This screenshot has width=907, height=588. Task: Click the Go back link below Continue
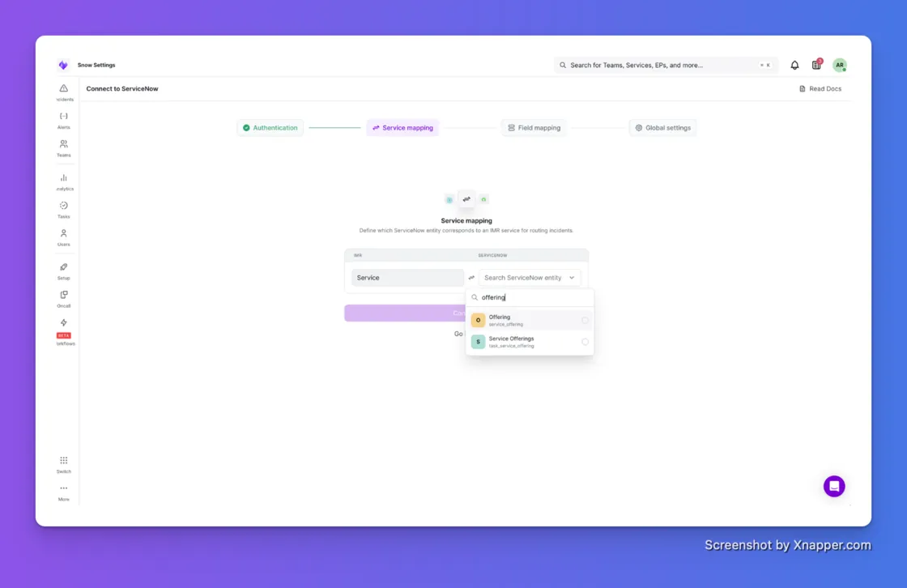pos(458,334)
